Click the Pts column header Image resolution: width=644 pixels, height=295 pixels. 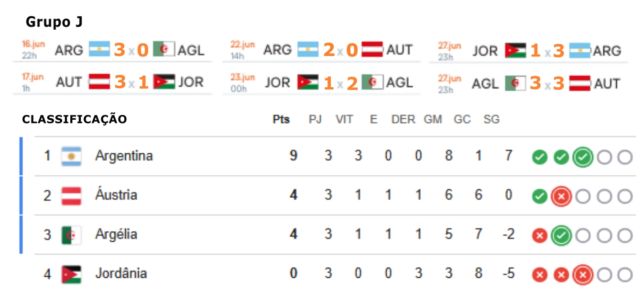(281, 119)
